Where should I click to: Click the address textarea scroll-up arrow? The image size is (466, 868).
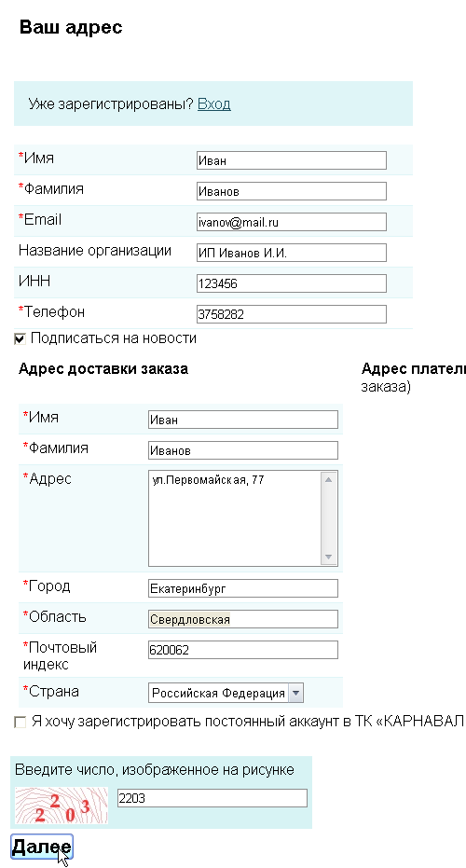tap(328, 479)
